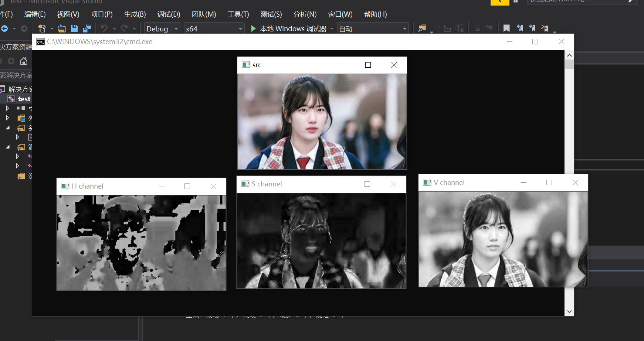Navigate backward in code
The width and height of the screenshot is (644, 341).
pos(5,28)
